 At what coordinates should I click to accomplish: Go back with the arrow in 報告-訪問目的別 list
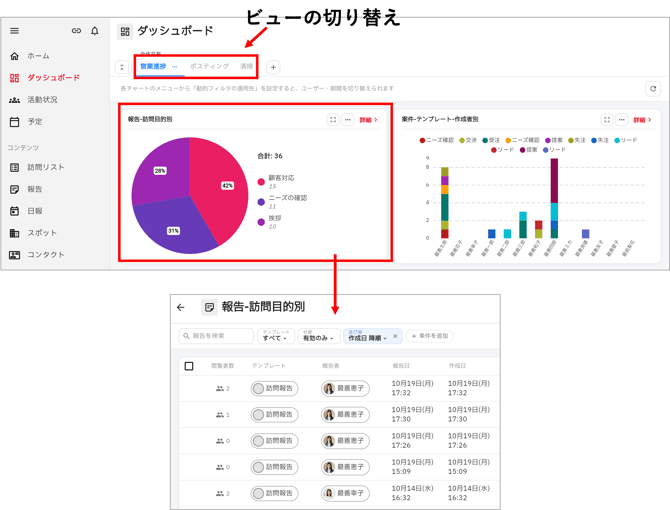tap(181, 308)
